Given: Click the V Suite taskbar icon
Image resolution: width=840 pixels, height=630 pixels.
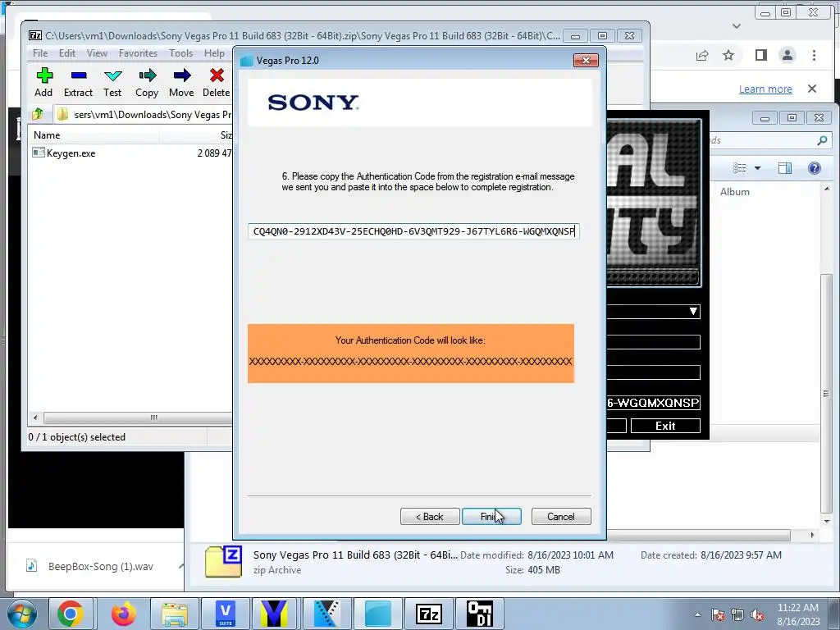Looking at the screenshot, I should tap(226, 614).
